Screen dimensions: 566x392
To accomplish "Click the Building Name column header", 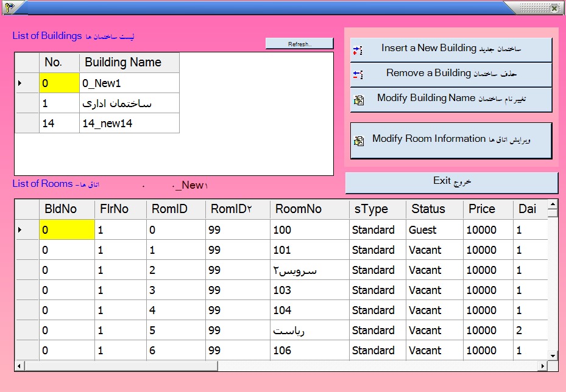I will click(x=129, y=63).
